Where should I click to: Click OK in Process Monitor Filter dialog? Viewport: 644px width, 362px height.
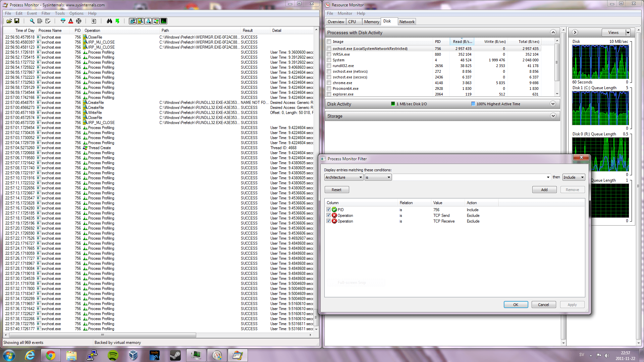pyautogui.click(x=516, y=305)
